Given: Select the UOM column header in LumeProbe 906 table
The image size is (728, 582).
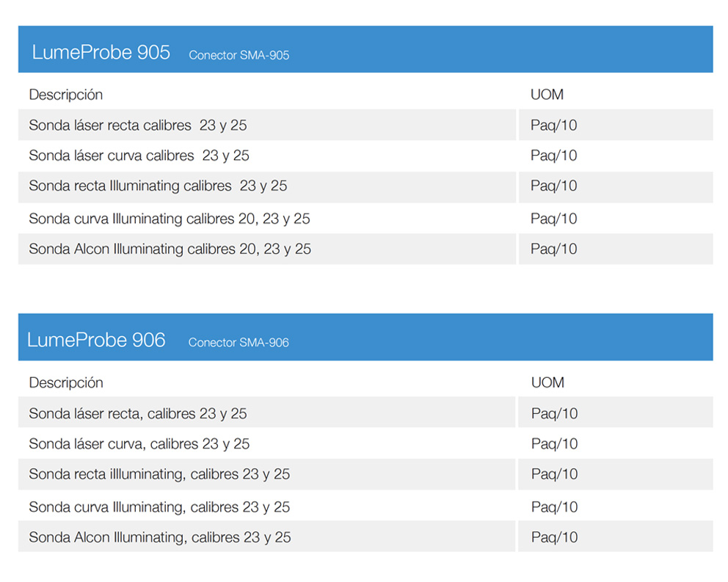Looking at the screenshot, I should pyautogui.click(x=547, y=382).
